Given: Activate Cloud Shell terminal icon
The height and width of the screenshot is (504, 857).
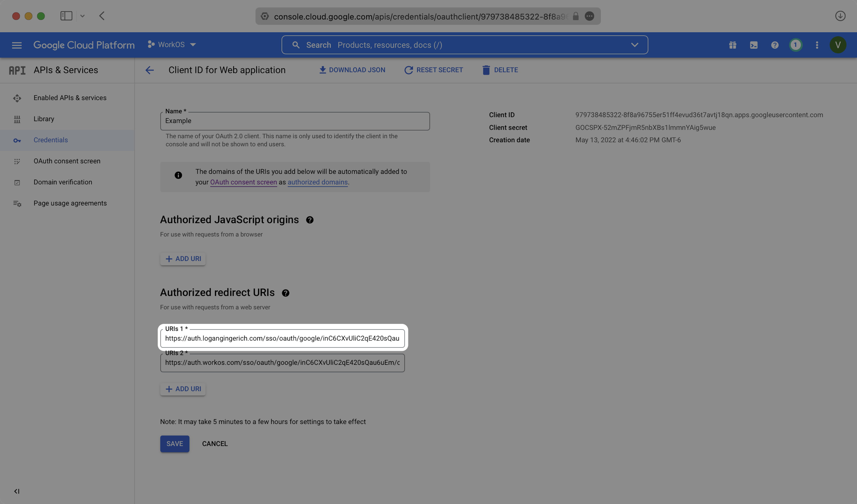Looking at the screenshot, I should (754, 45).
